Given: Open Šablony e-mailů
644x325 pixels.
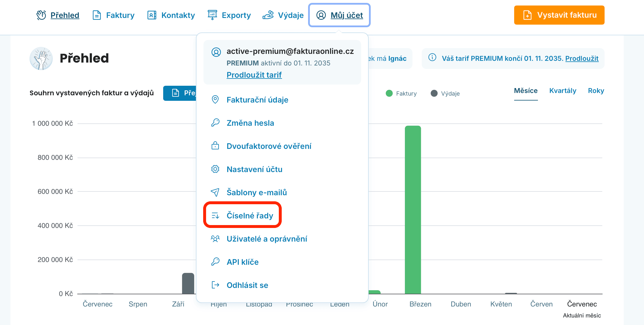Looking at the screenshot, I should pos(256,192).
